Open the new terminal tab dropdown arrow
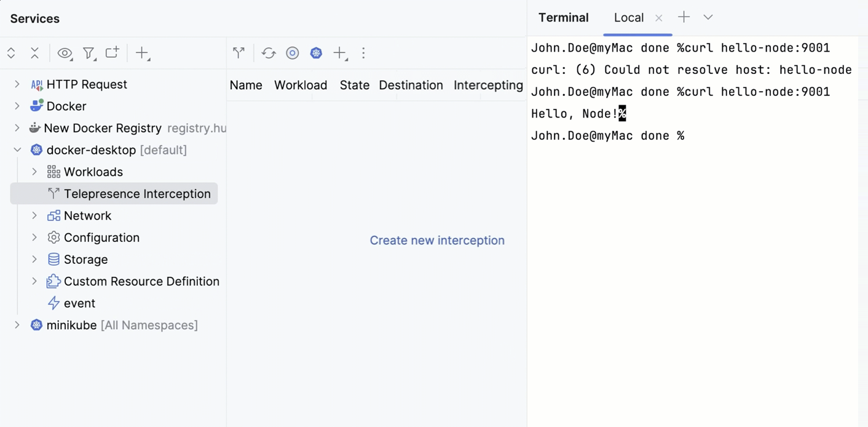Image resolution: width=868 pixels, height=427 pixels. (708, 17)
